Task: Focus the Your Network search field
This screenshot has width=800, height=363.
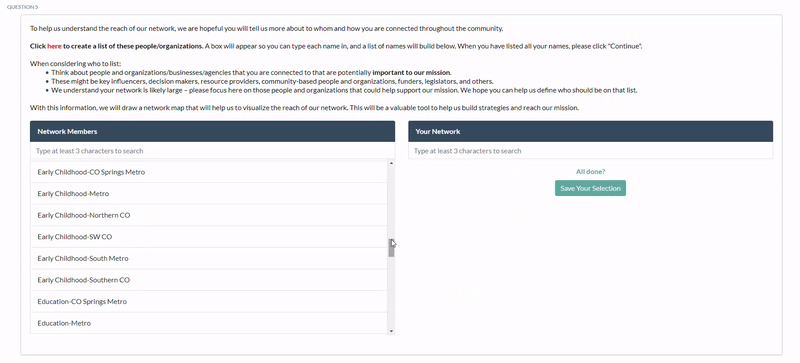Action: pyautogui.click(x=590, y=151)
